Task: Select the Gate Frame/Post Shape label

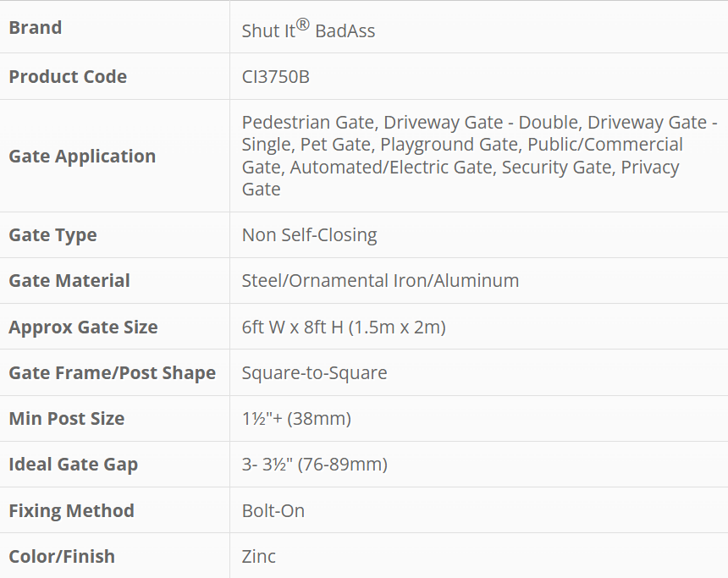Action: point(112,373)
